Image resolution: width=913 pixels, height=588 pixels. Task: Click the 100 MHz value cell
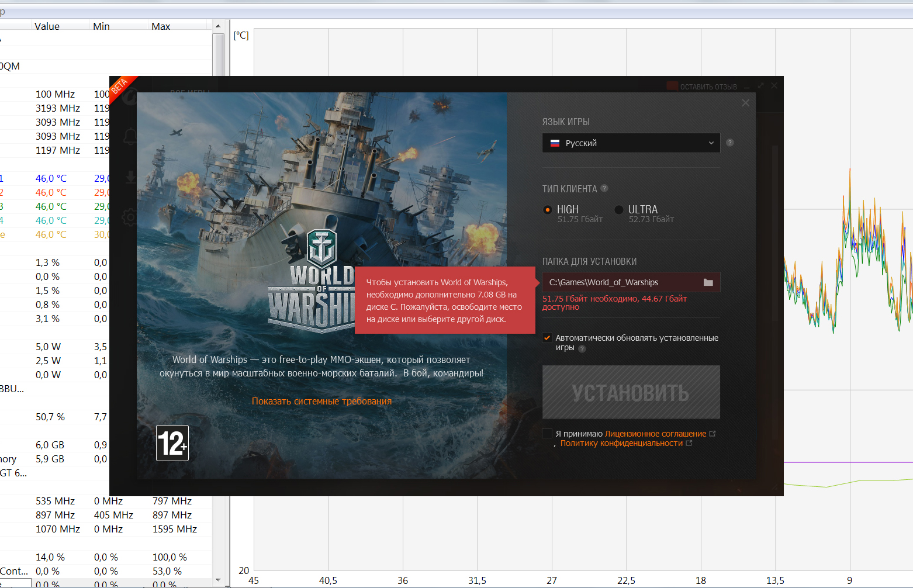[x=55, y=94]
